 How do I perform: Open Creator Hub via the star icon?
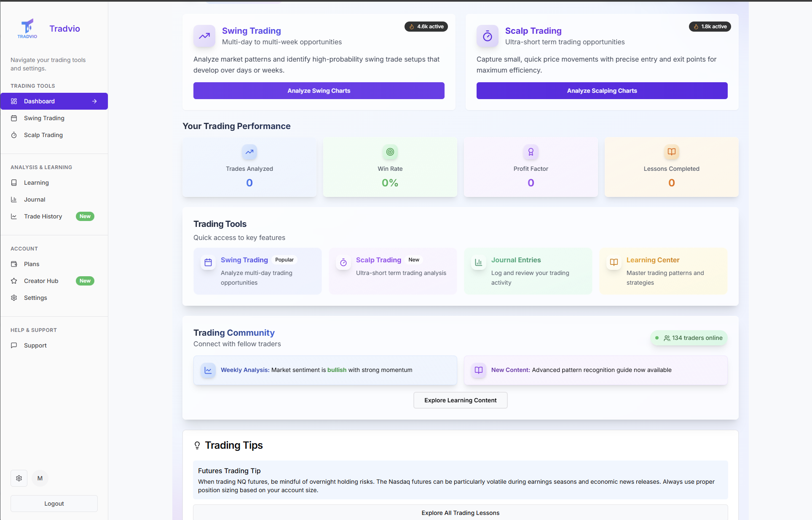[14, 281]
